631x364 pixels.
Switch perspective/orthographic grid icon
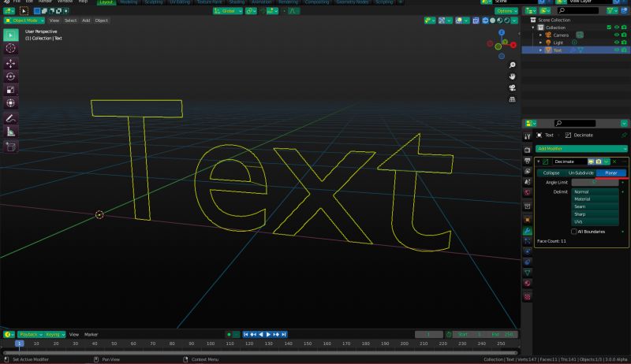512,98
